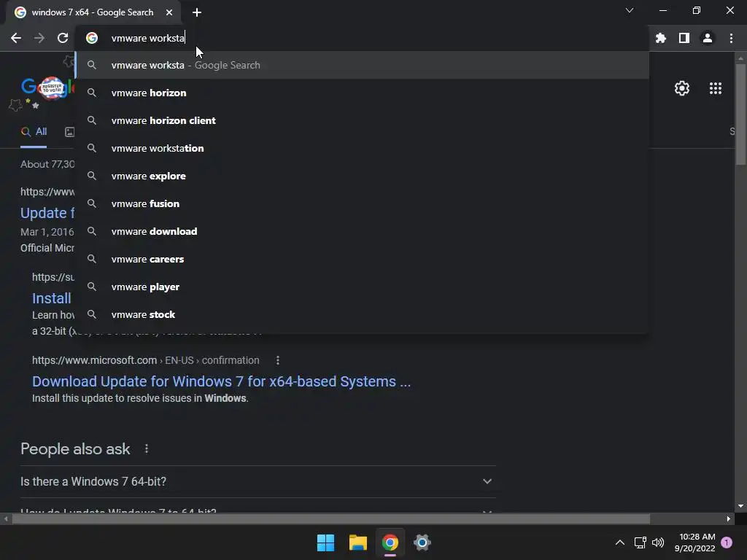Open Settings gear on the taskbar
This screenshot has width=747, height=560.
(x=422, y=542)
